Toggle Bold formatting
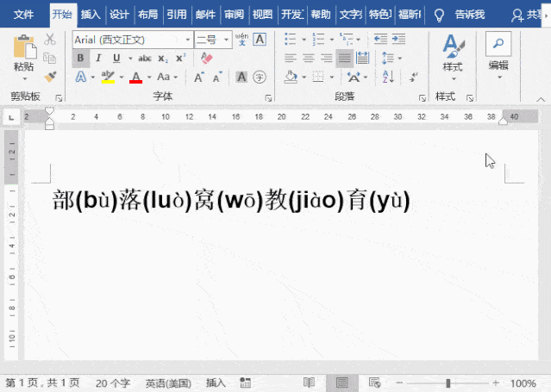Image resolution: width=551 pixels, height=392 pixels. point(80,58)
